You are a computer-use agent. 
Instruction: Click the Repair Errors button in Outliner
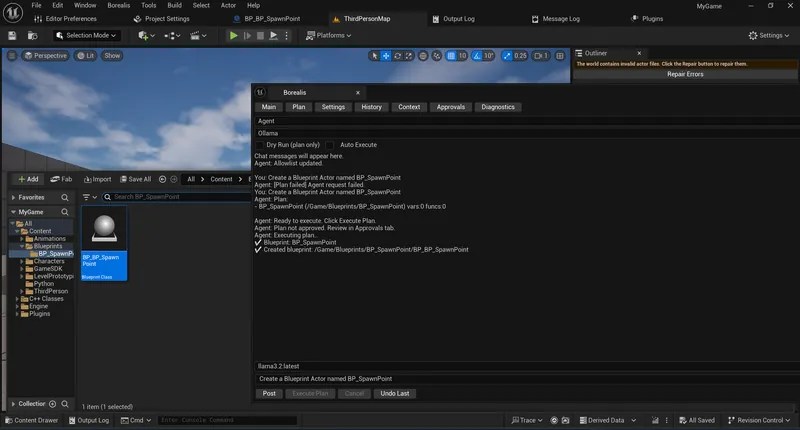[685, 74]
